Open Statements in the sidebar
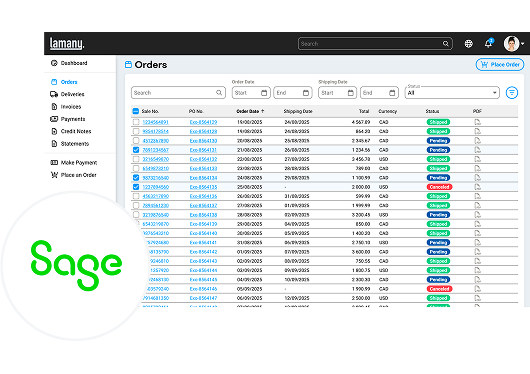 [x=75, y=144]
